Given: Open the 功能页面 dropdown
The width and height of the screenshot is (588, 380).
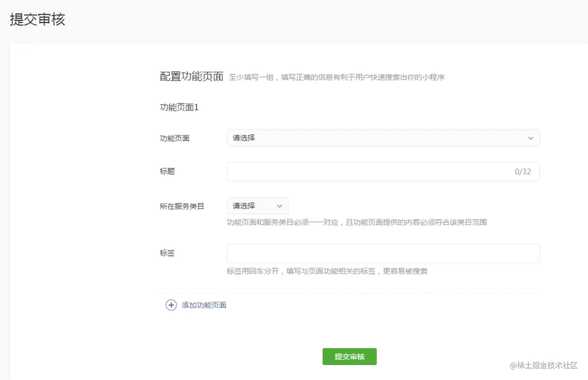Looking at the screenshot, I should click(x=383, y=138).
